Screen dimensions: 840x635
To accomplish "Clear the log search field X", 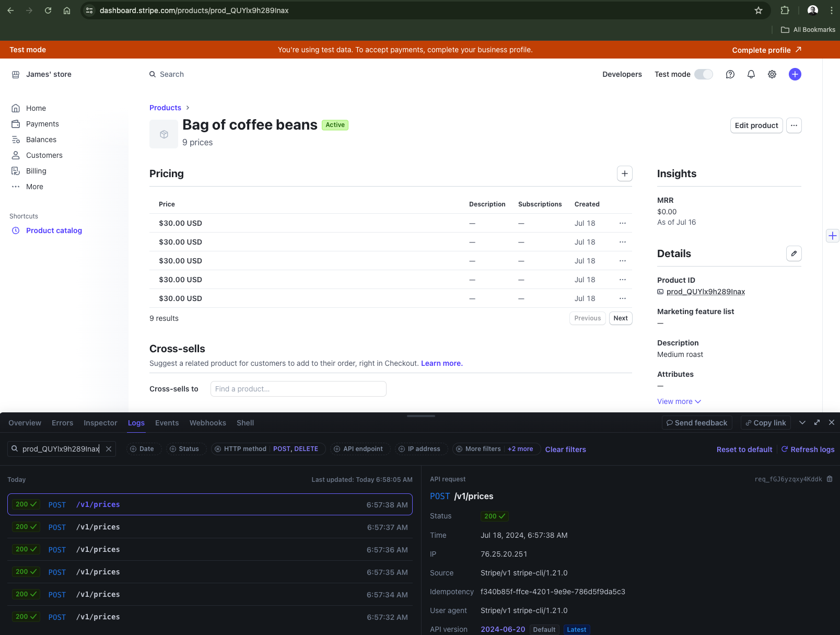I will 109,449.
